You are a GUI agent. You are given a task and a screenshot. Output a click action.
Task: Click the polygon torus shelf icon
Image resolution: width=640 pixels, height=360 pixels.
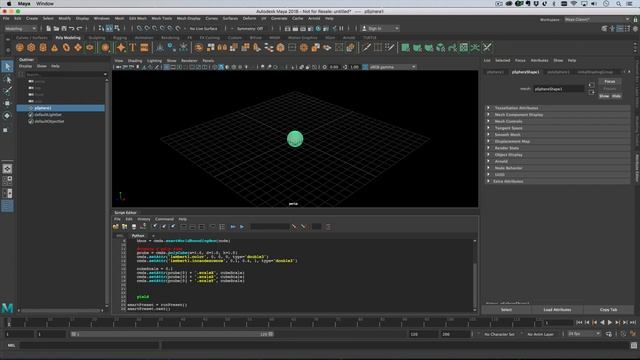(x=66, y=47)
